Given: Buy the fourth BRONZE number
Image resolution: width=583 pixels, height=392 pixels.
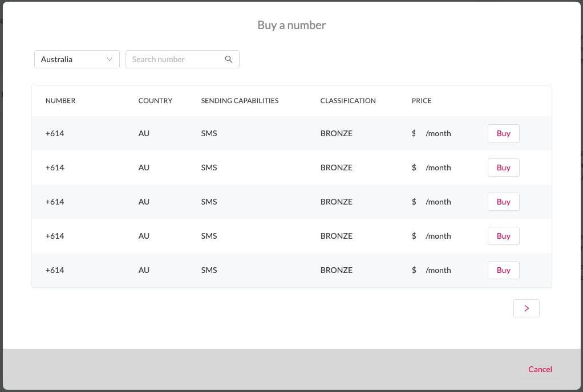Looking at the screenshot, I should 503,236.
